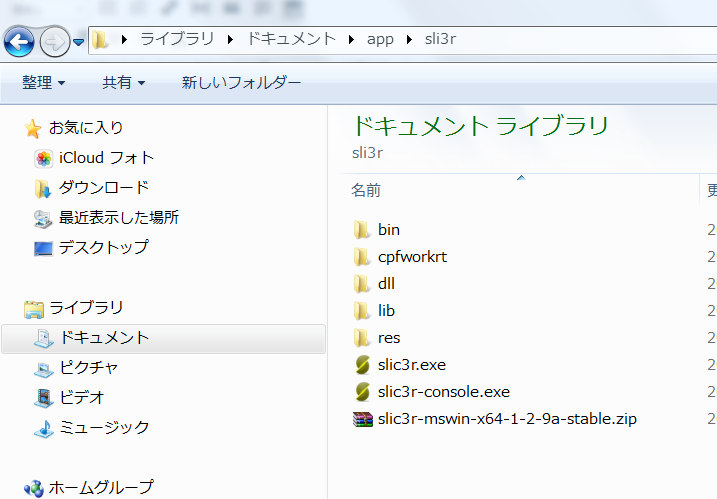The image size is (717, 499).
Task: Select slic3r-mswin-x64-1-2-9a-stable.zip file name
Action: tap(507, 419)
